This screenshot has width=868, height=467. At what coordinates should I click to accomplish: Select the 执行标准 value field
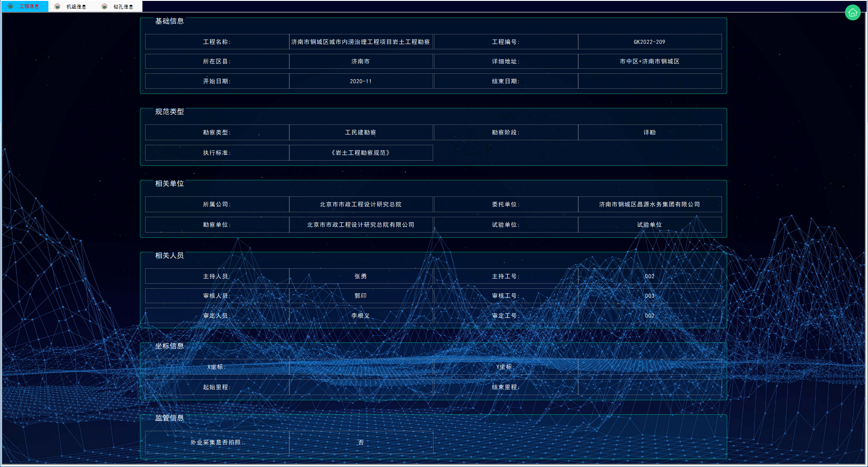click(x=361, y=153)
